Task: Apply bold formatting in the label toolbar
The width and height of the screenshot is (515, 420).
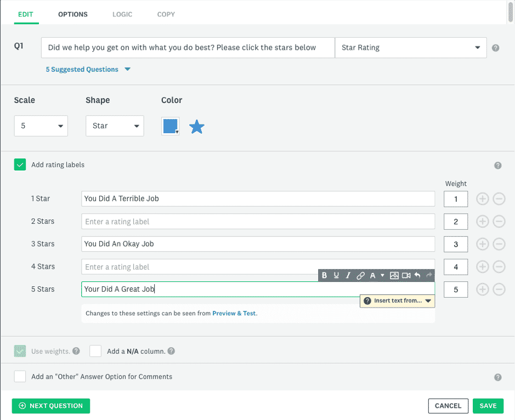Action: coord(325,276)
